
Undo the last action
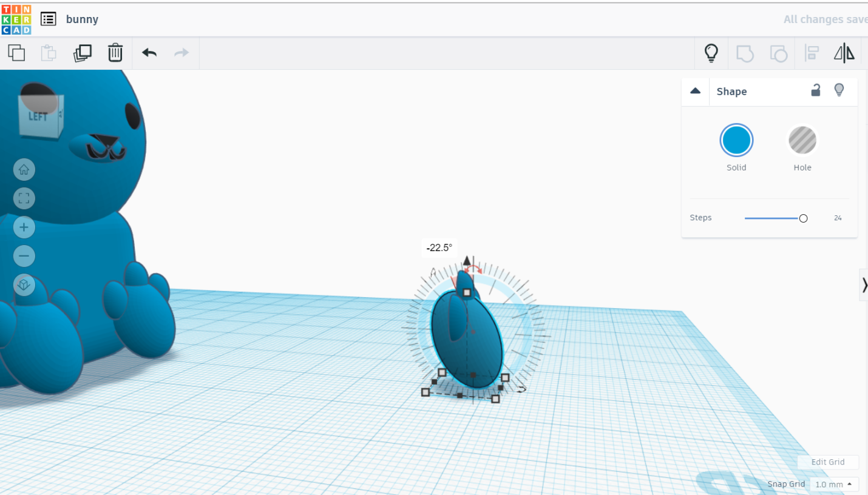149,53
